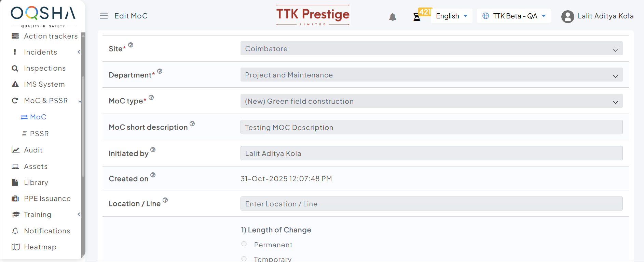Click the sidebar vertical scrollbar
This screenshot has height=262, width=644.
[83, 126]
